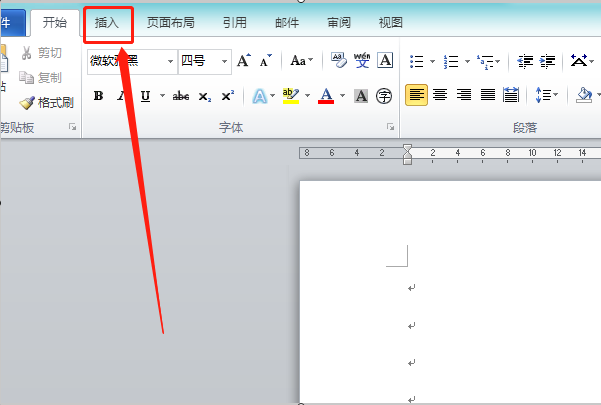Click the Numbering list icon

click(451, 61)
